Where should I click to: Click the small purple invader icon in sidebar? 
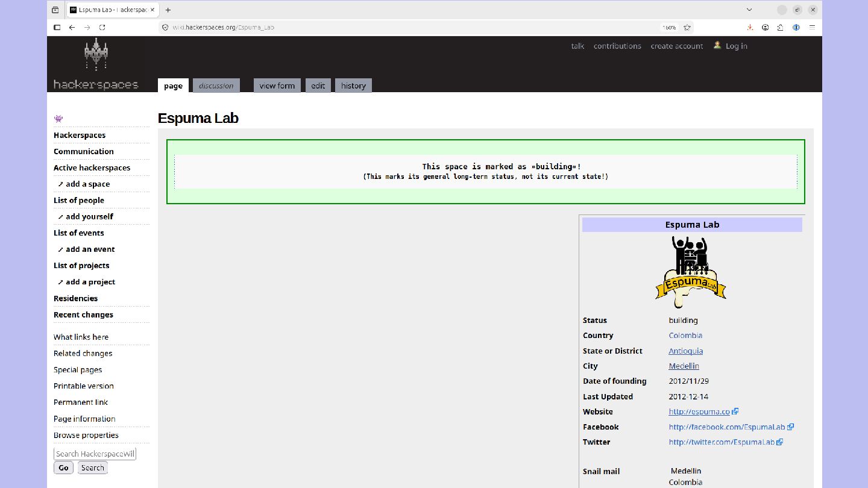[x=58, y=119]
